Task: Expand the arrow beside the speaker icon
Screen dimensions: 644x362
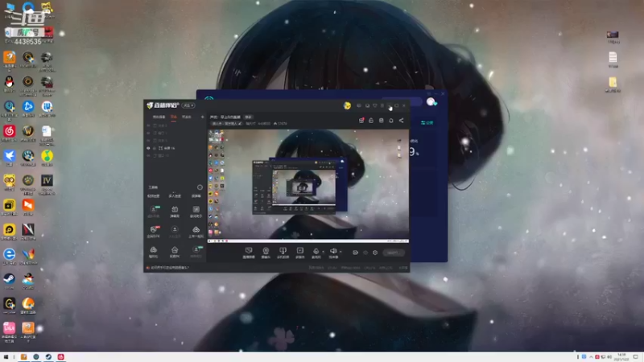Action: (x=341, y=252)
